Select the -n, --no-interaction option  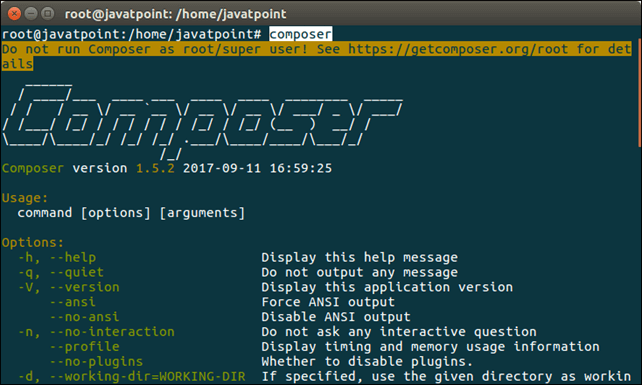click(x=96, y=332)
